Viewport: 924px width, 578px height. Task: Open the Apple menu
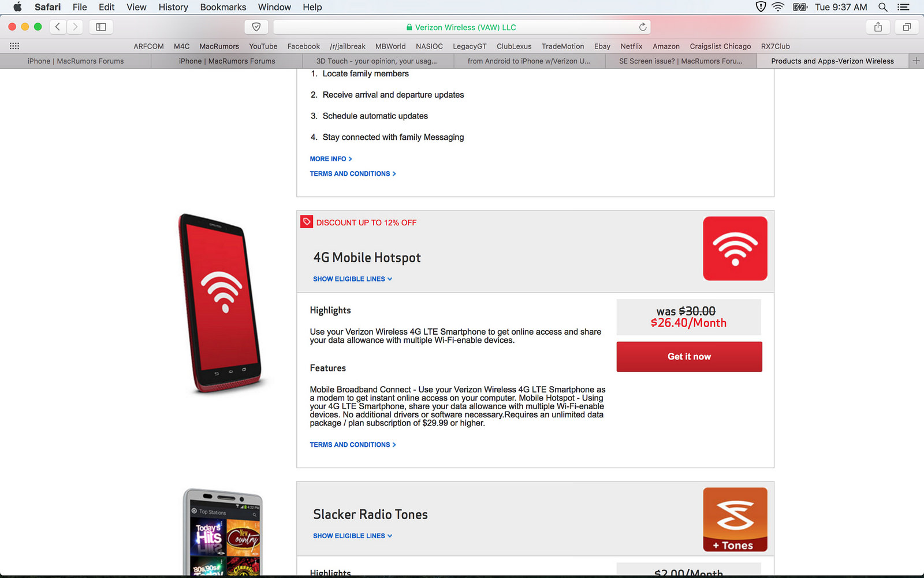(x=17, y=7)
